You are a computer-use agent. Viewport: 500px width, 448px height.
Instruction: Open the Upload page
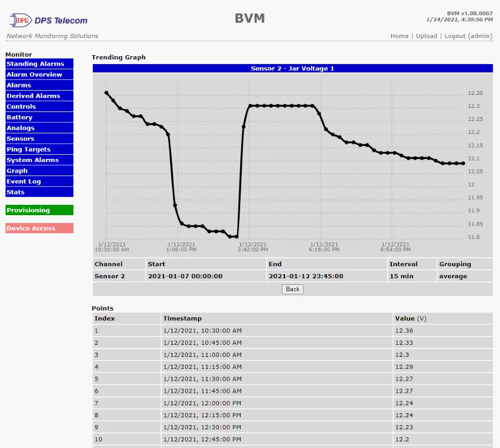pos(426,36)
